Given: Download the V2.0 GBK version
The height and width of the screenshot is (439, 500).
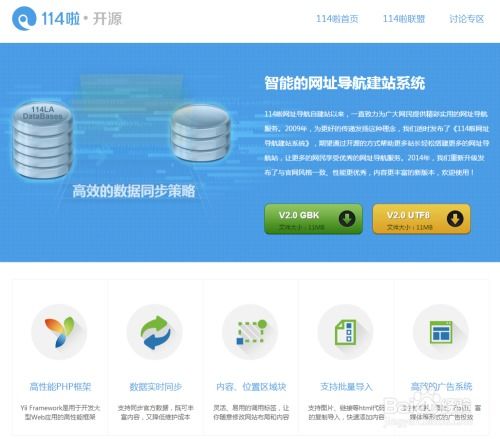Looking at the screenshot, I should [313, 219].
